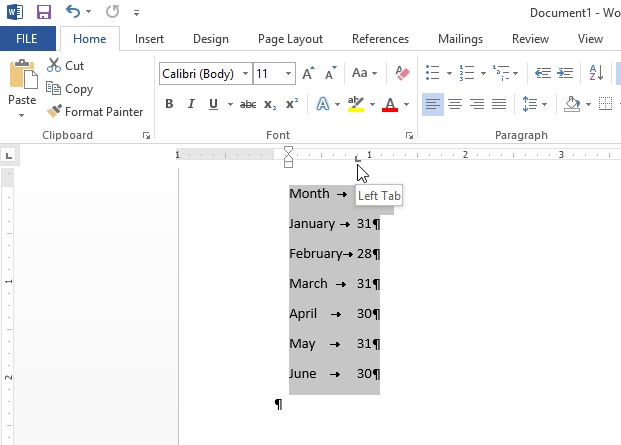Apply Strikethrough to selected text
This screenshot has width=621, height=445.
pos(248,105)
